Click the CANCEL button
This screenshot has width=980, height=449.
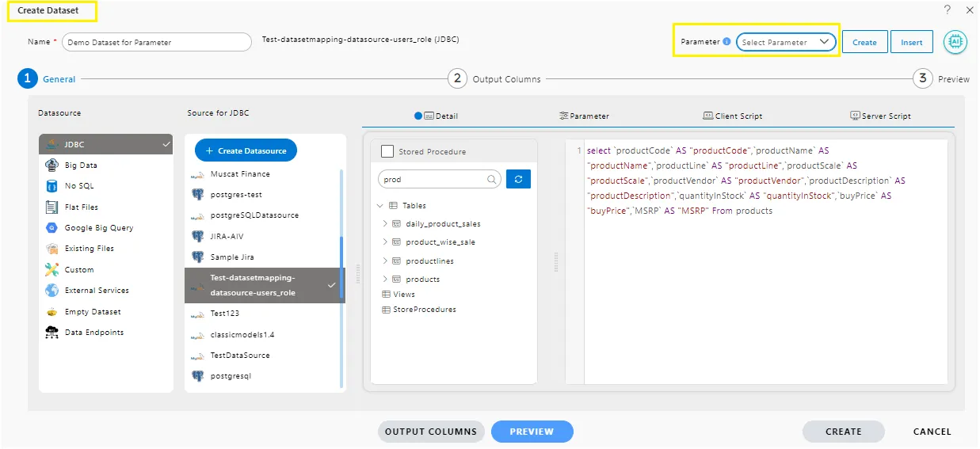point(932,432)
